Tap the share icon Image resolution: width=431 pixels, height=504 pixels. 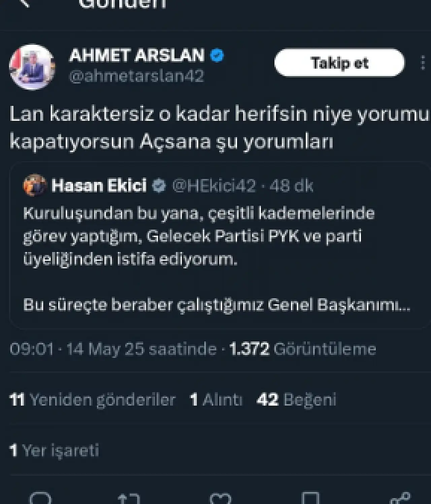(x=400, y=498)
